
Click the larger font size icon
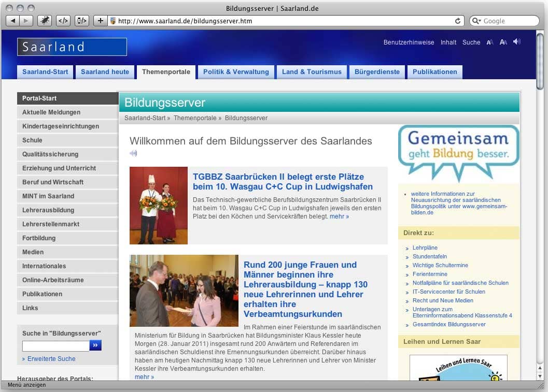pos(503,42)
